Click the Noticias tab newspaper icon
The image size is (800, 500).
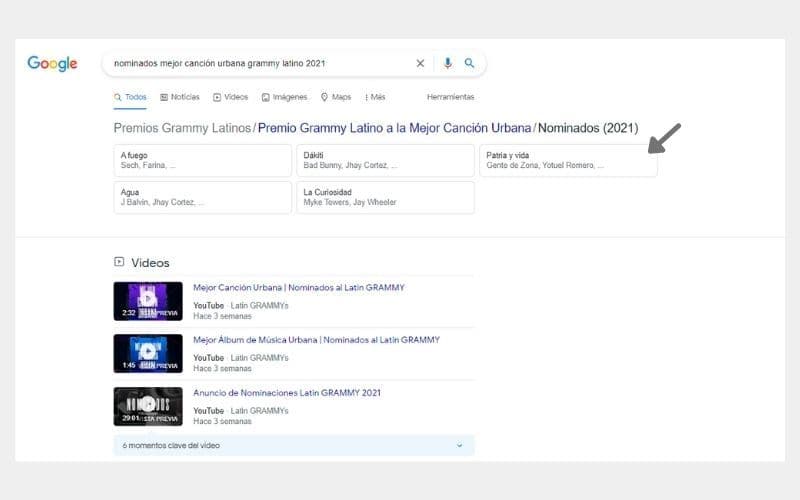[164, 97]
